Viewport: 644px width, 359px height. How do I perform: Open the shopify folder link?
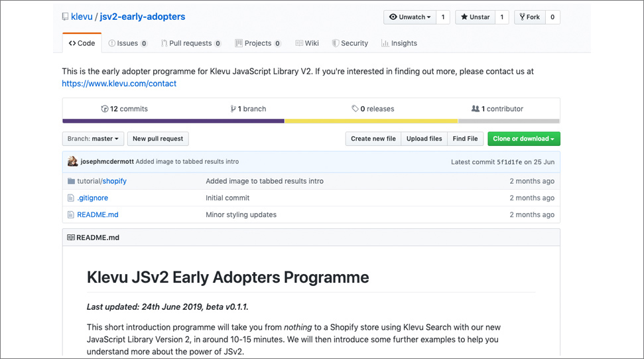pyautogui.click(x=114, y=181)
